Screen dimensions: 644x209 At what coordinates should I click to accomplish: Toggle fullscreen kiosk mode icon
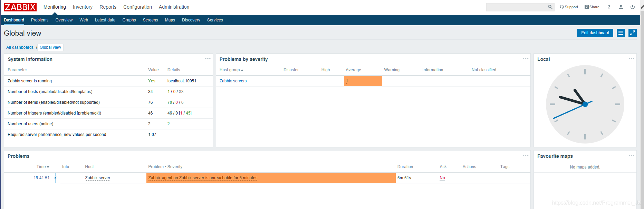[633, 33]
